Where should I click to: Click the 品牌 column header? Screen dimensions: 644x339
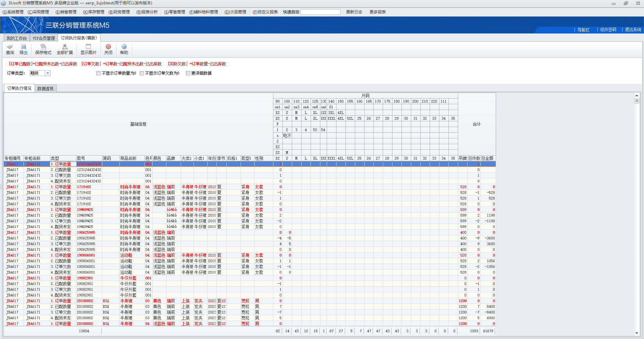pos(173,158)
